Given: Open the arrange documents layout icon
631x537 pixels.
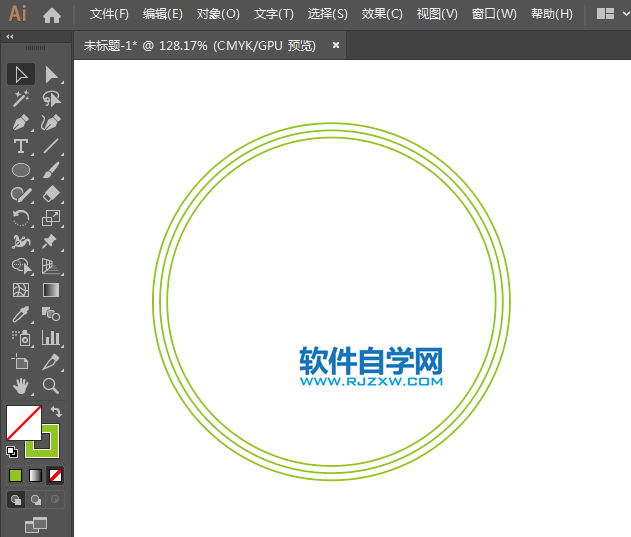Looking at the screenshot, I should pos(605,14).
